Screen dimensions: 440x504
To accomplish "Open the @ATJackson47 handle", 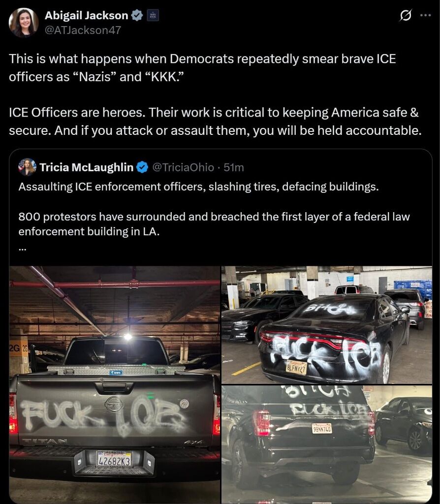I will pyautogui.click(x=83, y=30).
